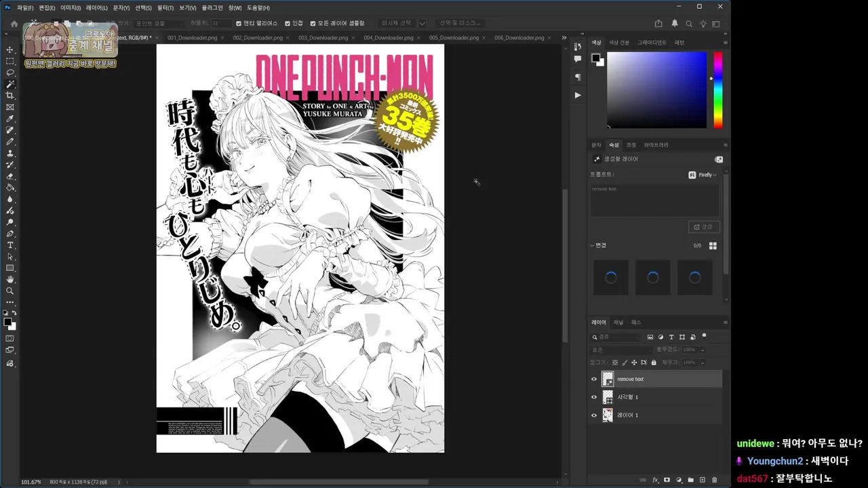Open the Paragraph collapsed panel icon
Image resolution: width=868 pixels, height=488 pixels.
(578, 77)
